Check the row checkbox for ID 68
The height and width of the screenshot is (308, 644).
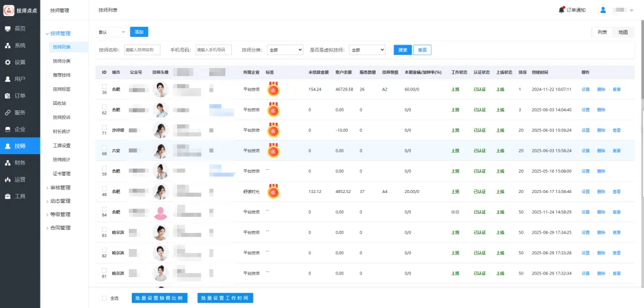[x=104, y=148]
